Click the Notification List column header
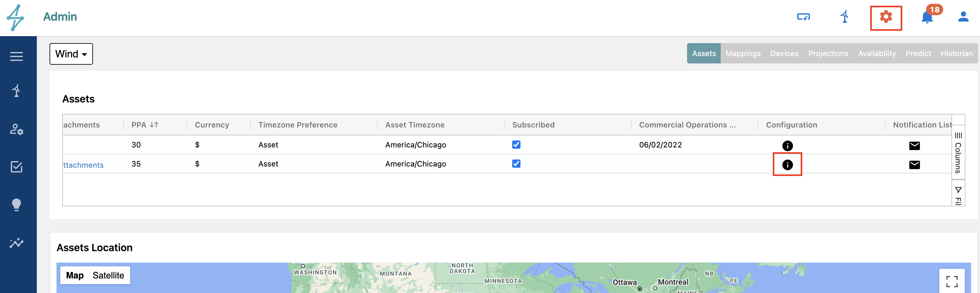Viewport: 980px width, 293px height. coord(922,125)
